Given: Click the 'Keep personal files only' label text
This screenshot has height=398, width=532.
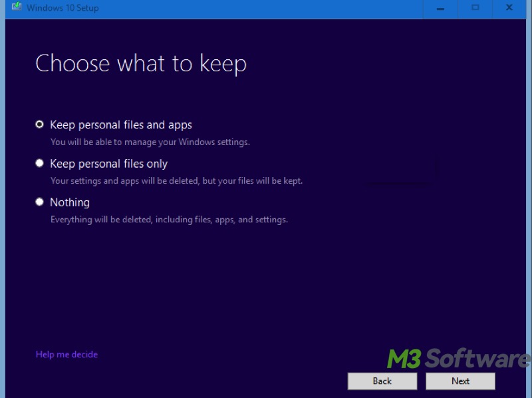Looking at the screenshot, I should click(108, 164).
